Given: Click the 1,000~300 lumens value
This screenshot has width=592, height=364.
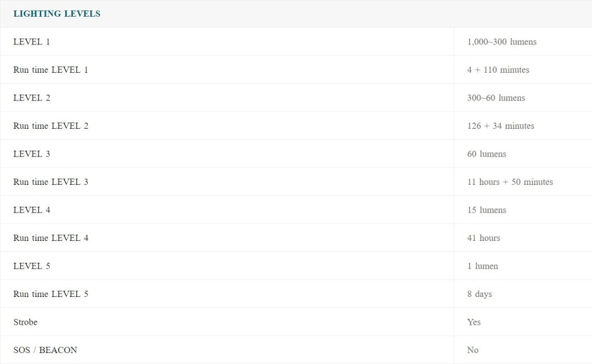Looking at the screenshot, I should 502,42.
